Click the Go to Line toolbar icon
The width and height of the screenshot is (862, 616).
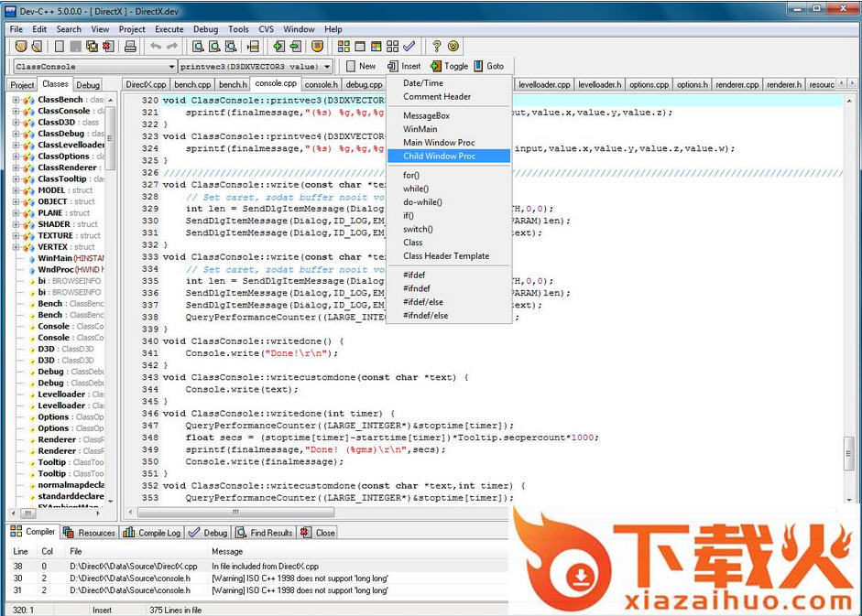253,47
